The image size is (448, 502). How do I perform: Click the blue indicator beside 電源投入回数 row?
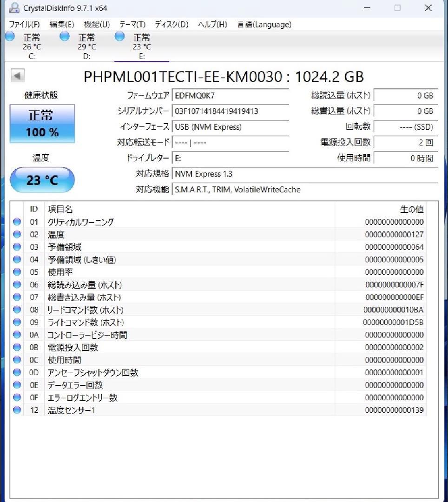point(17,347)
